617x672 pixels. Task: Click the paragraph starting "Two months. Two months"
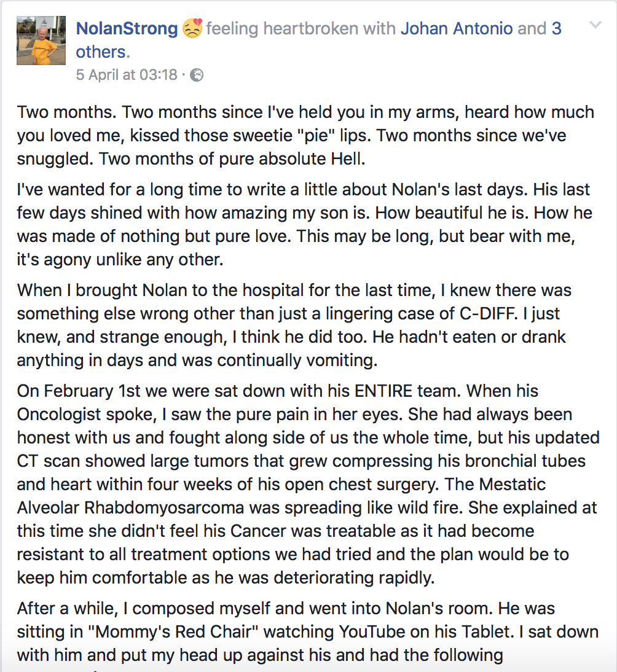[x=305, y=135]
